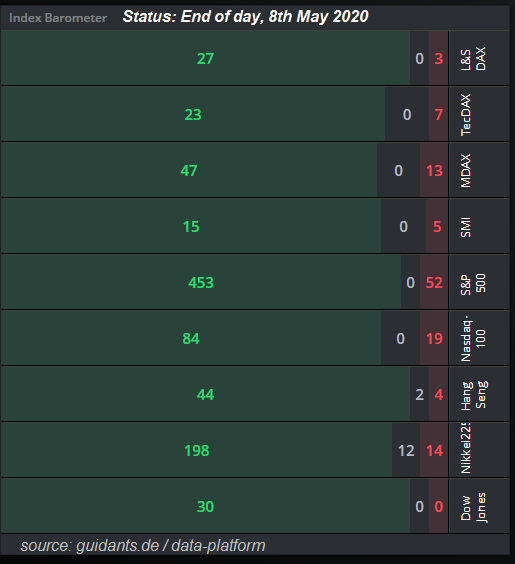Select the S&P 500 row label

pyautogui.click(x=473, y=283)
